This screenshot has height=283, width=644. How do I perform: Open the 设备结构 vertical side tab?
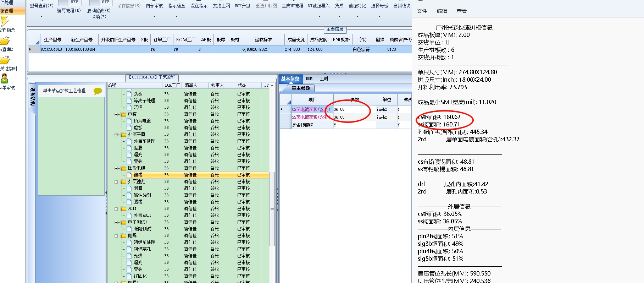(x=32, y=97)
